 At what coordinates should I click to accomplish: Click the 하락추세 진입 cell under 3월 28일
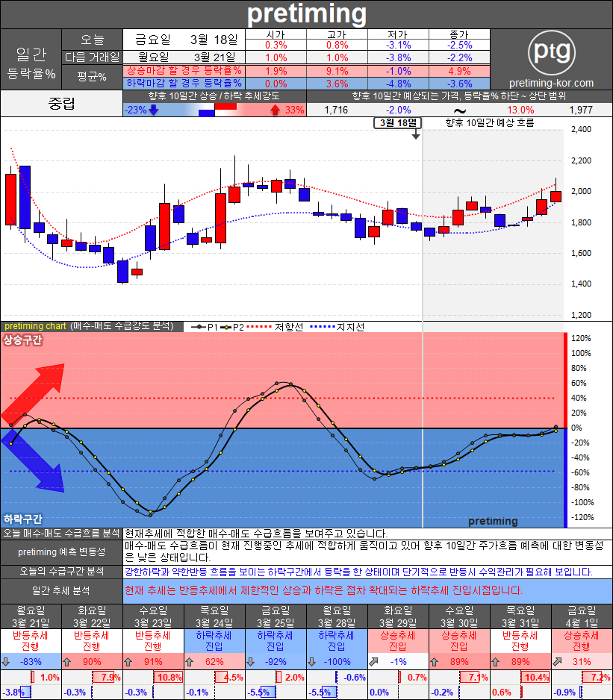(337, 641)
